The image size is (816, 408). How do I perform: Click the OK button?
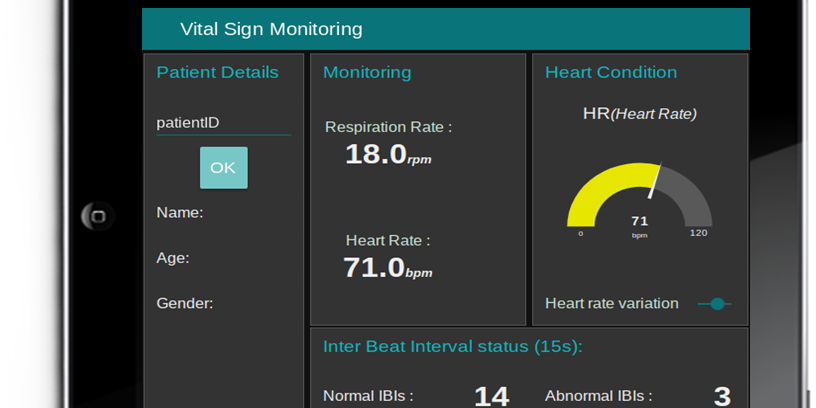click(223, 168)
